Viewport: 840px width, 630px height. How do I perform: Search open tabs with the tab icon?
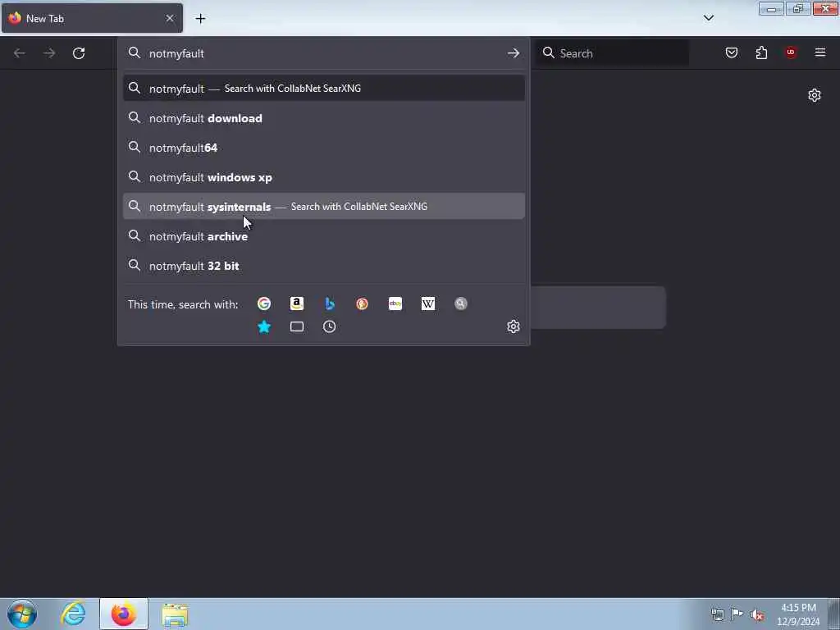pos(297,326)
